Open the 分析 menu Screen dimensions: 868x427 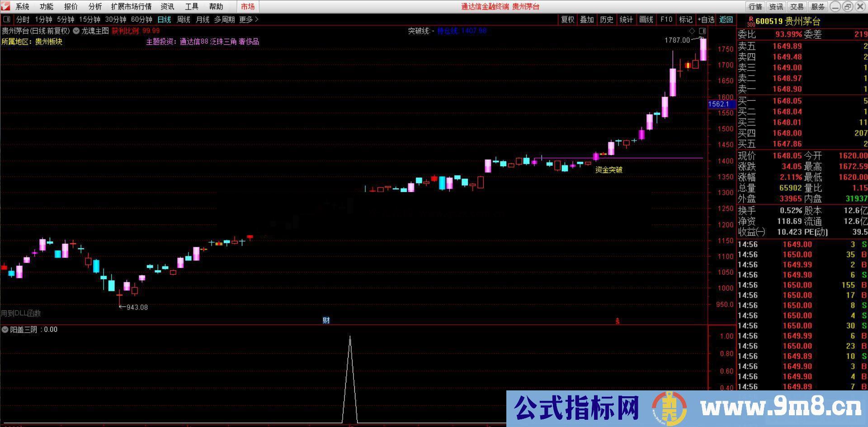(95, 6)
